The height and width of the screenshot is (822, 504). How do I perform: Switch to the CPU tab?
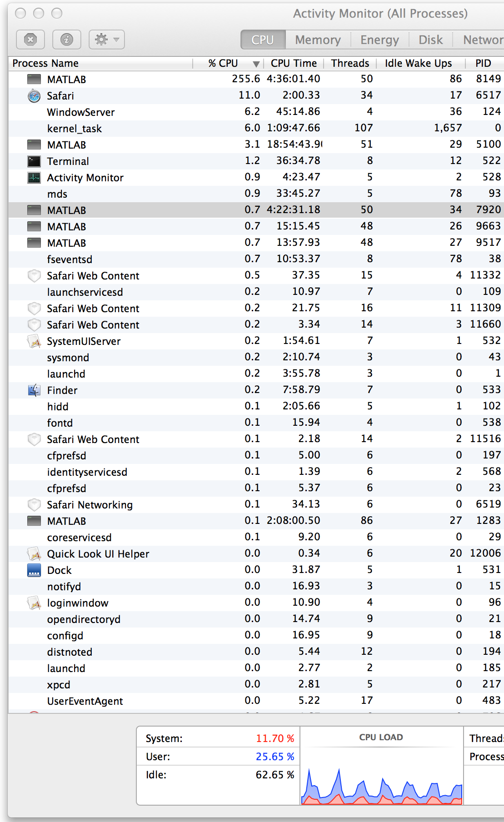[x=263, y=40]
